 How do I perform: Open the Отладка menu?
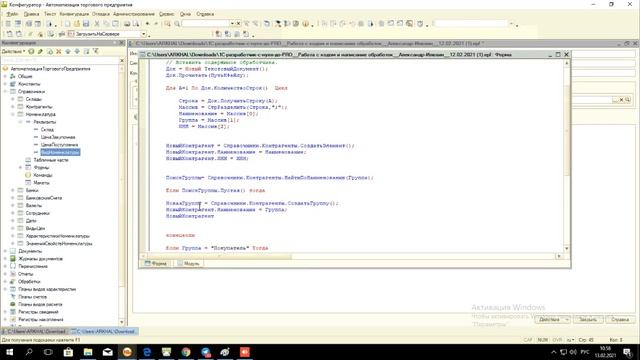pyautogui.click(x=100, y=14)
